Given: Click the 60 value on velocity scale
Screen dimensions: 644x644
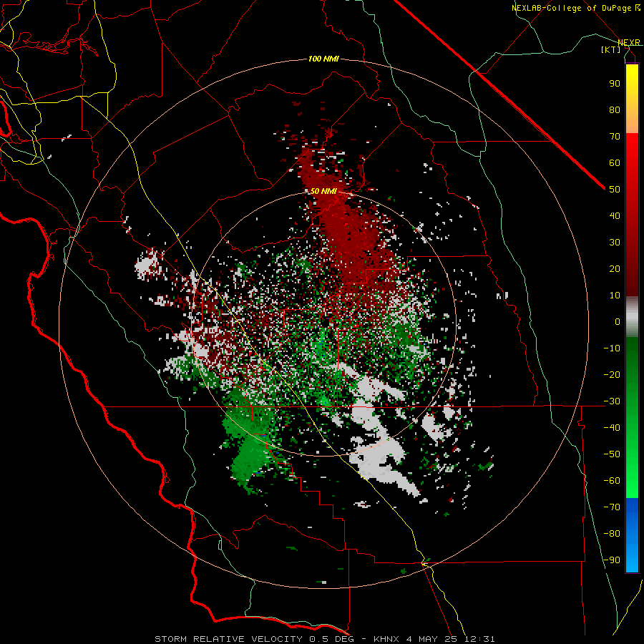Looking at the screenshot, I should 615,162.
